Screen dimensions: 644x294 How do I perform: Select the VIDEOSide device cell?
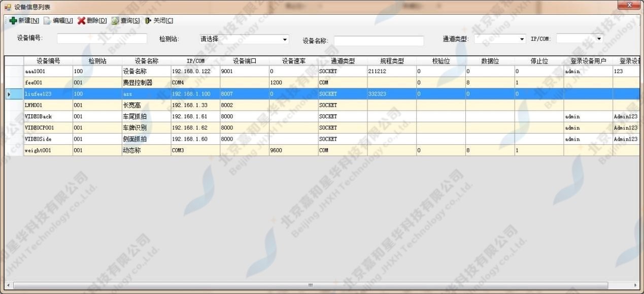48,139
